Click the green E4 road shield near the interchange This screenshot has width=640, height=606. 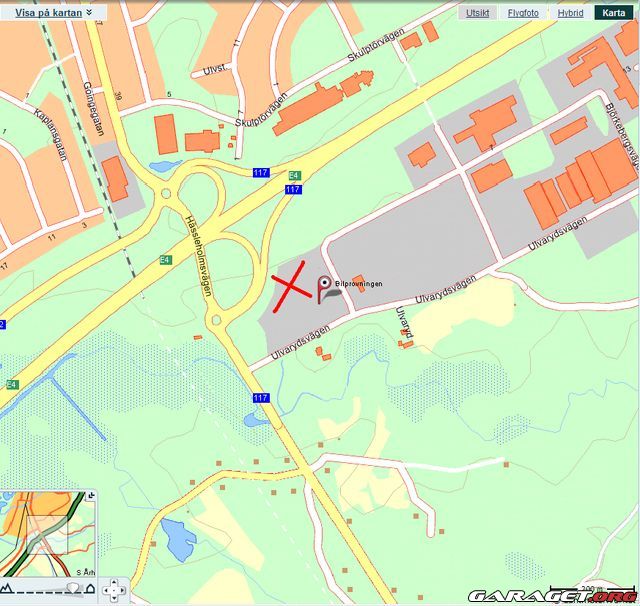[294, 175]
